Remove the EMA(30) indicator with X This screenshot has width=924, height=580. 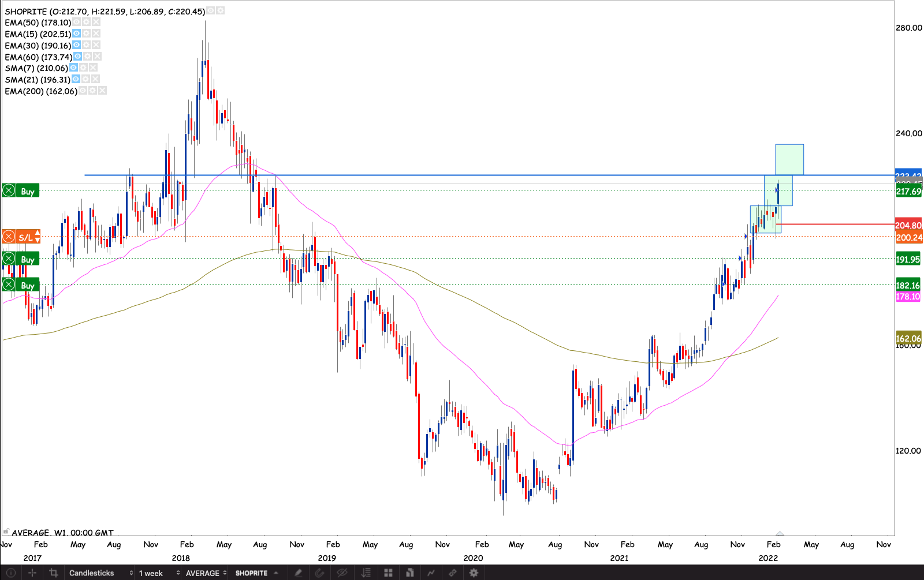[96, 45]
